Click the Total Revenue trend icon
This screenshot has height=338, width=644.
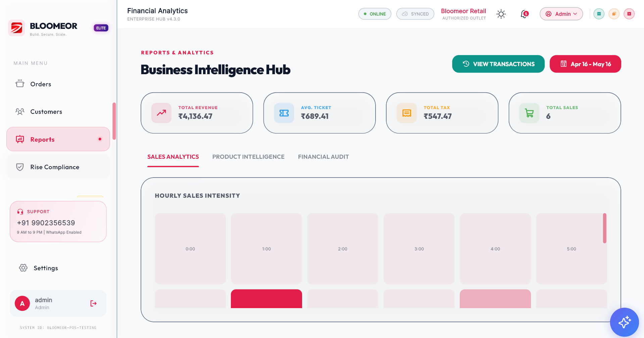point(161,113)
